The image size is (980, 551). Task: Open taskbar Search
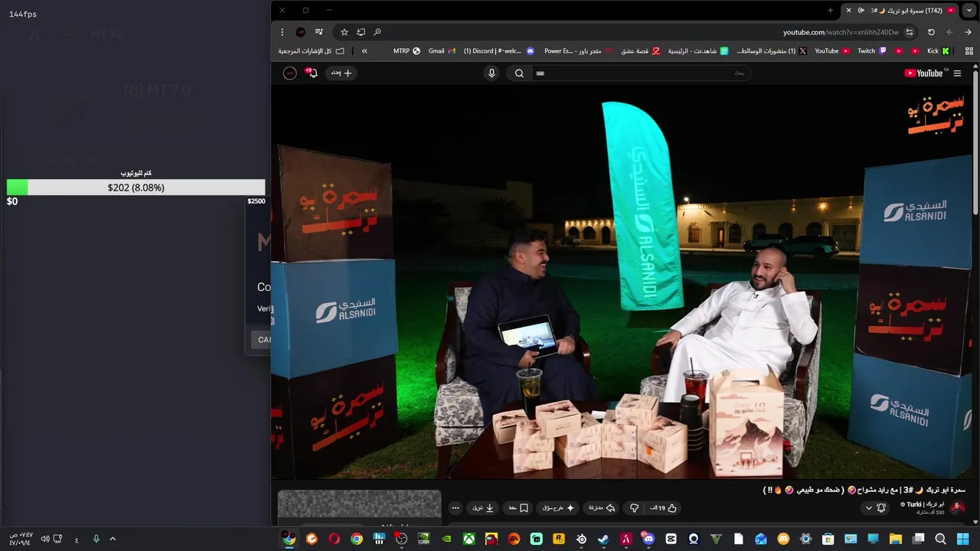pos(940,539)
